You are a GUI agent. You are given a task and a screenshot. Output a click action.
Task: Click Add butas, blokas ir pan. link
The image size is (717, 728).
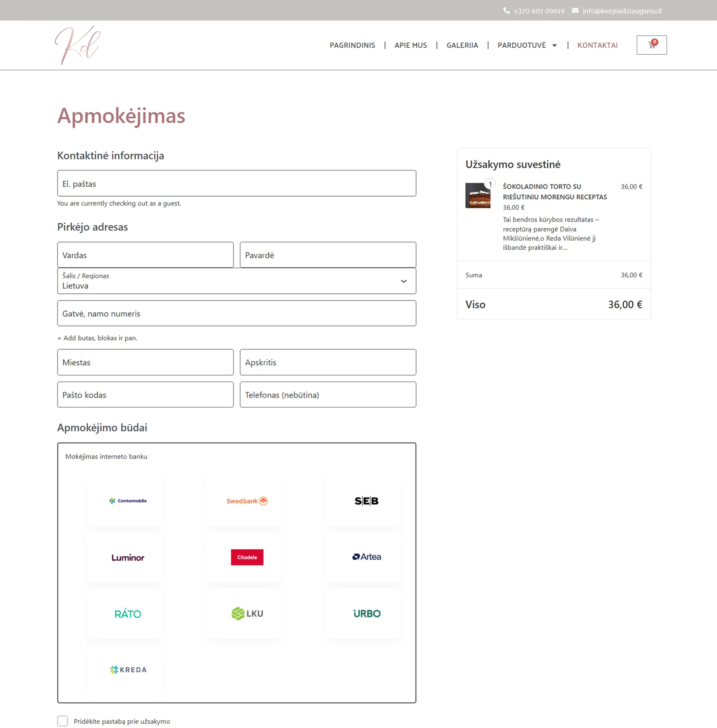tap(97, 338)
